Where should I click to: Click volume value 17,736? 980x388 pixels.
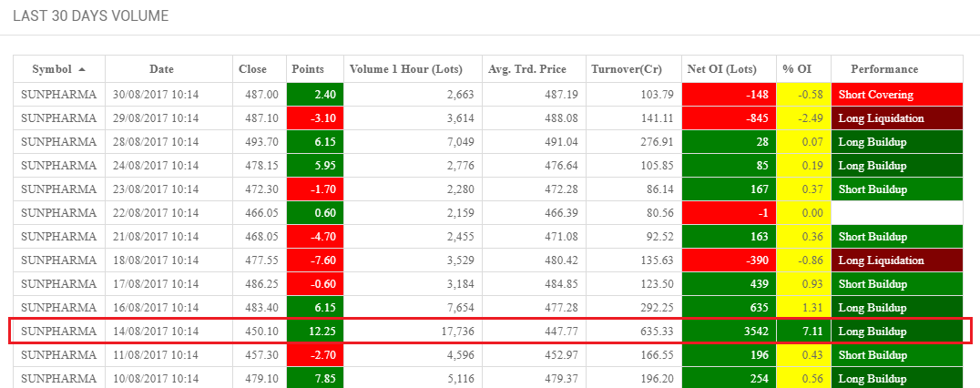pos(457,332)
